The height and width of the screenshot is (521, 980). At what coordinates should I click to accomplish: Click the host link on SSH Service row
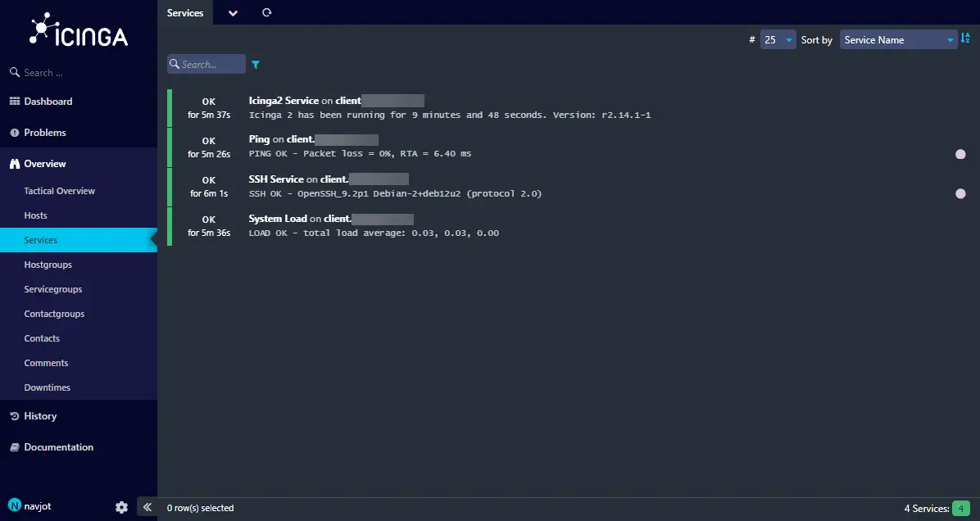[x=365, y=179]
